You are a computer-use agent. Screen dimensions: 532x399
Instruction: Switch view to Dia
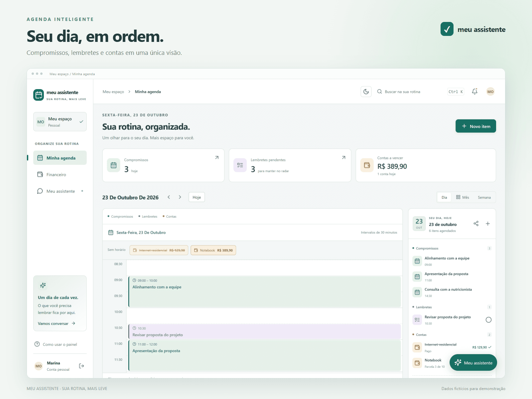coord(444,198)
